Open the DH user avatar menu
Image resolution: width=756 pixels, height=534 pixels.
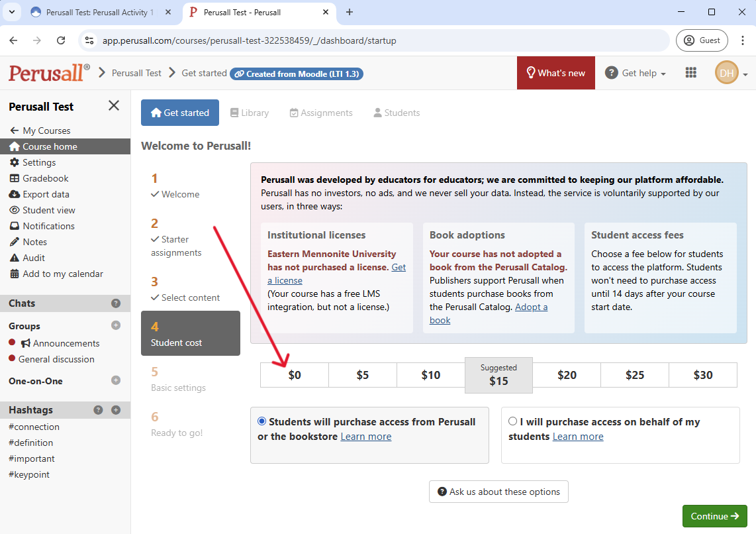click(731, 73)
